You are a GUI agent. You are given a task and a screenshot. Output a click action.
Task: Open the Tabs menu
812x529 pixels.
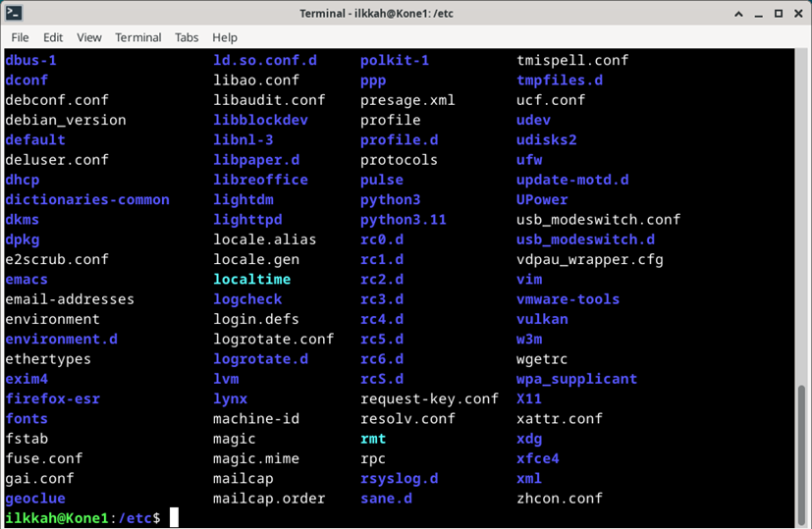point(187,37)
